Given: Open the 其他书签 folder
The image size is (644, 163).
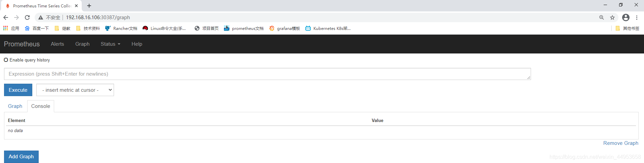Looking at the screenshot, I should click(627, 28).
